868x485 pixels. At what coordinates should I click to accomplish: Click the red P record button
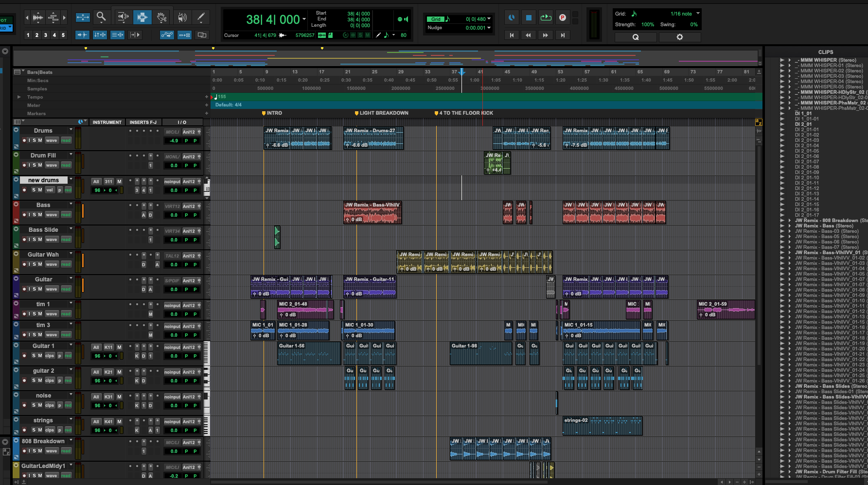[563, 17]
